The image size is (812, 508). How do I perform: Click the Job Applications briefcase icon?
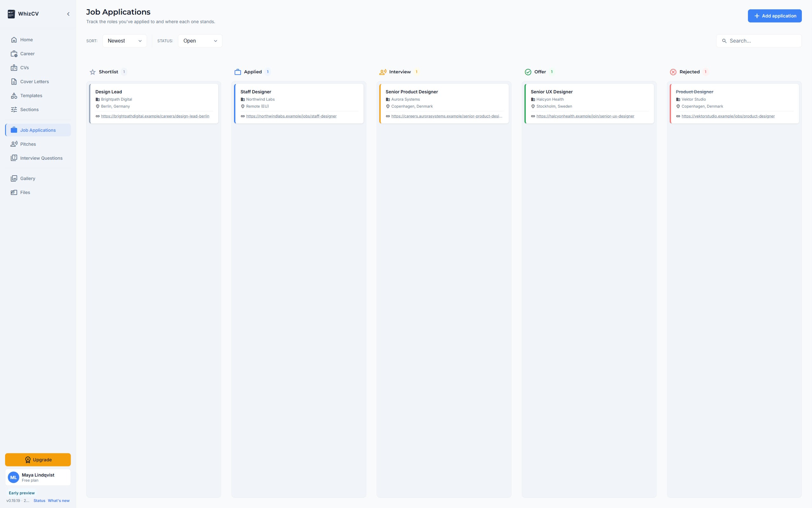tap(14, 130)
